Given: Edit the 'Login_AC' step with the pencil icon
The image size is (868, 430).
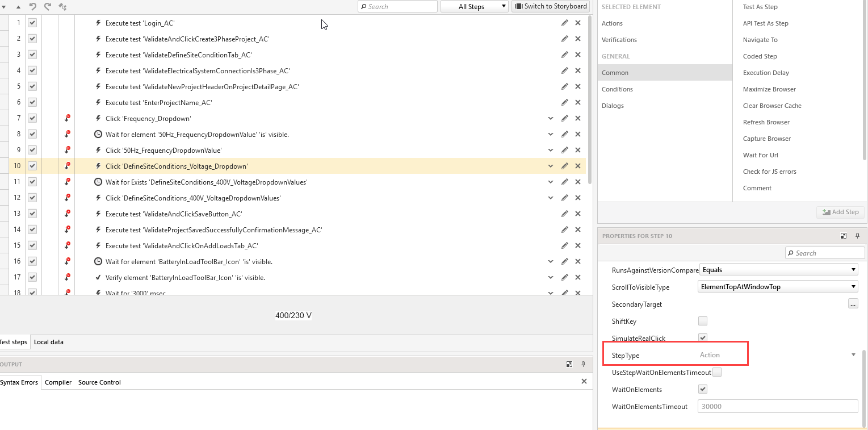Looking at the screenshot, I should click(x=564, y=23).
